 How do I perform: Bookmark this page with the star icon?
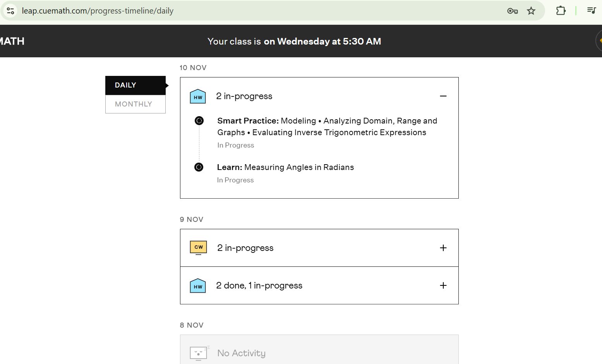click(531, 11)
